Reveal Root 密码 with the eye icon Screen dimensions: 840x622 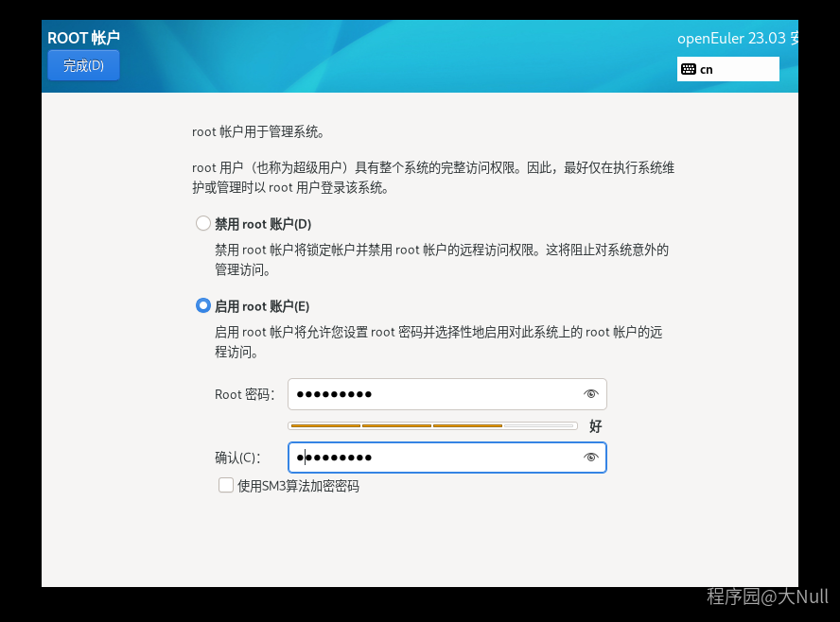click(x=591, y=394)
